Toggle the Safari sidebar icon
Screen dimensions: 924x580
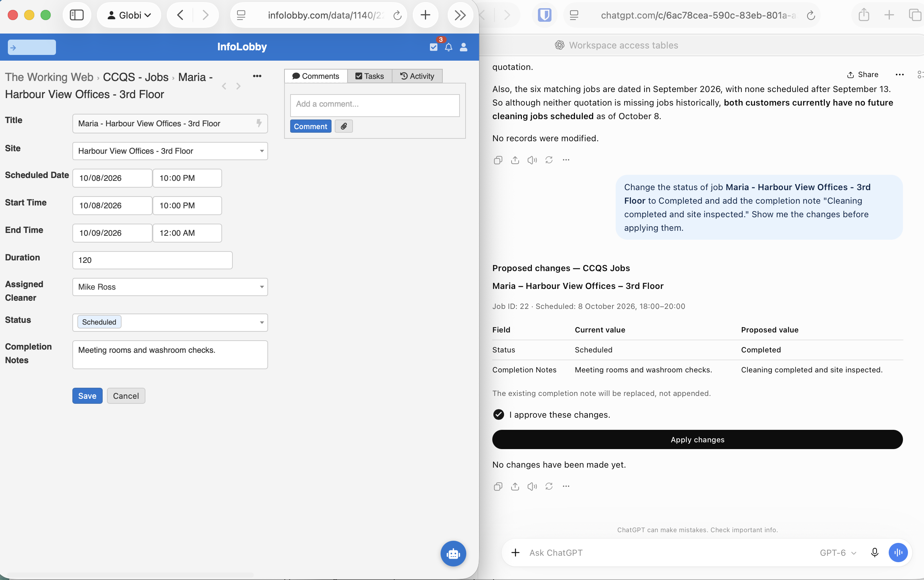(77, 15)
